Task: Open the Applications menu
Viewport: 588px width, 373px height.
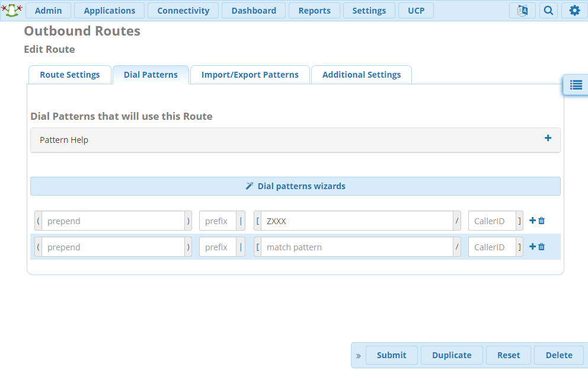Action: click(110, 11)
